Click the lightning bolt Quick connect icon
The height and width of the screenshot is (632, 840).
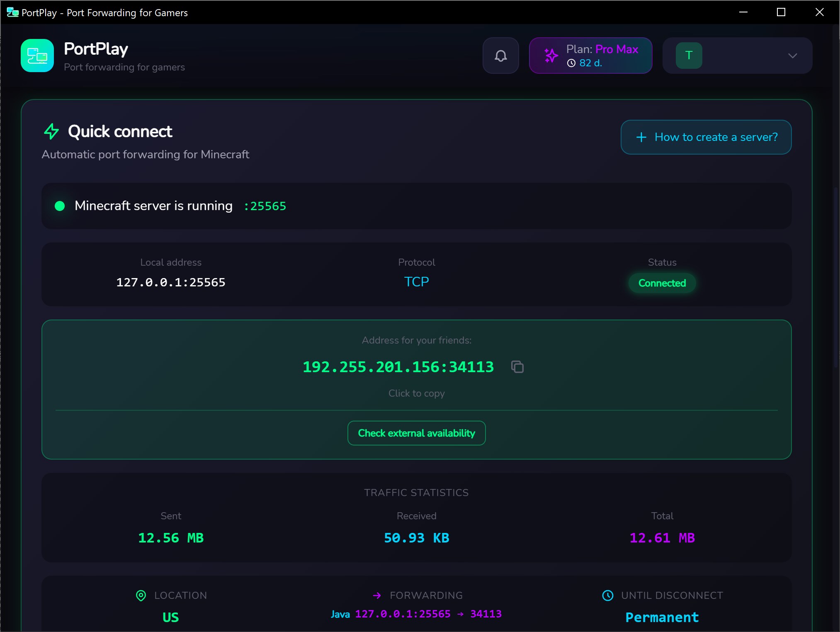[51, 131]
